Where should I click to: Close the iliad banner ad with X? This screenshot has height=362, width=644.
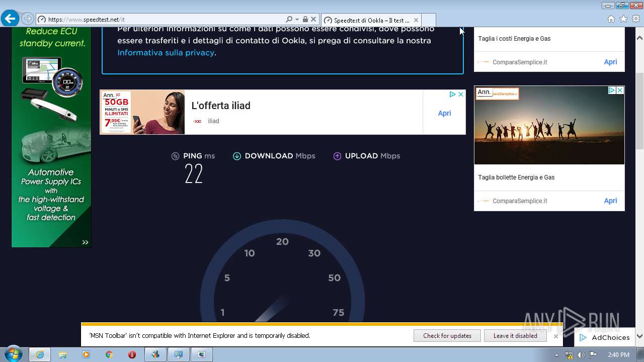tap(461, 94)
